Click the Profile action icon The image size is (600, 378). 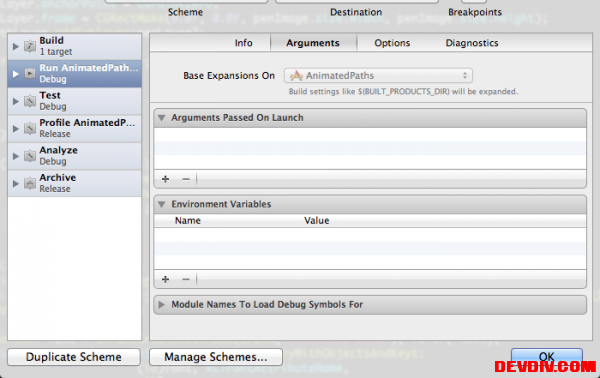click(30, 129)
